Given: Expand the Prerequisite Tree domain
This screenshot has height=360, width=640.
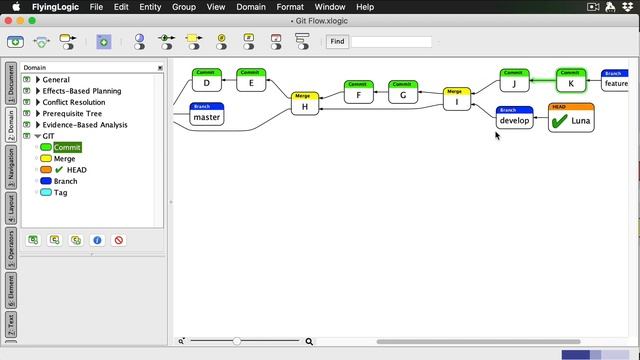Looking at the screenshot, I should pos(38,113).
